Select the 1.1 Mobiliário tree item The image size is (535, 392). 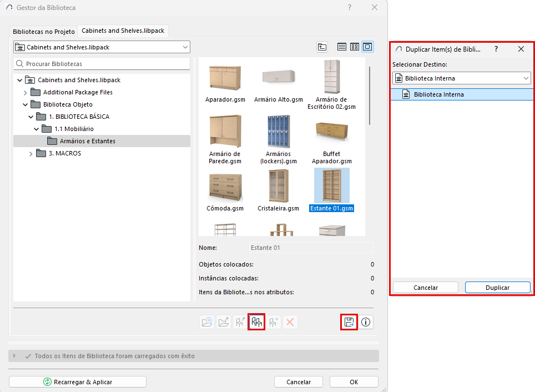74,129
